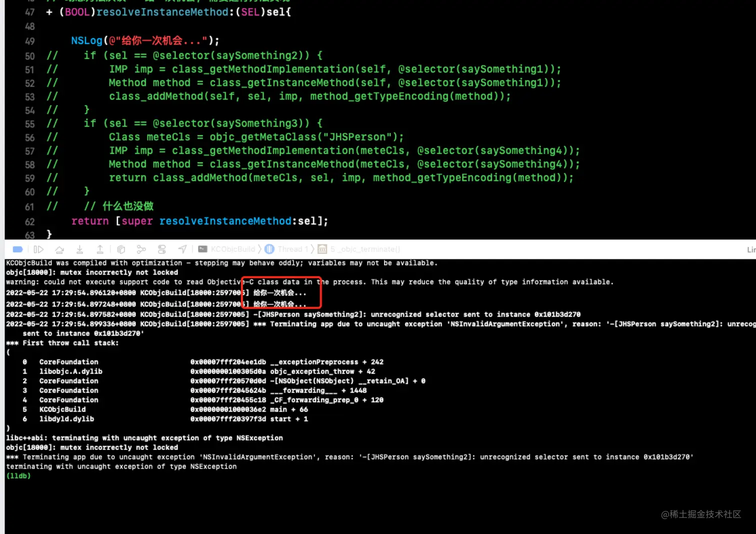Click 'return class_addMethod(meteCls' comment line
This screenshot has height=534, width=756.
pyautogui.click(x=341, y=177)
